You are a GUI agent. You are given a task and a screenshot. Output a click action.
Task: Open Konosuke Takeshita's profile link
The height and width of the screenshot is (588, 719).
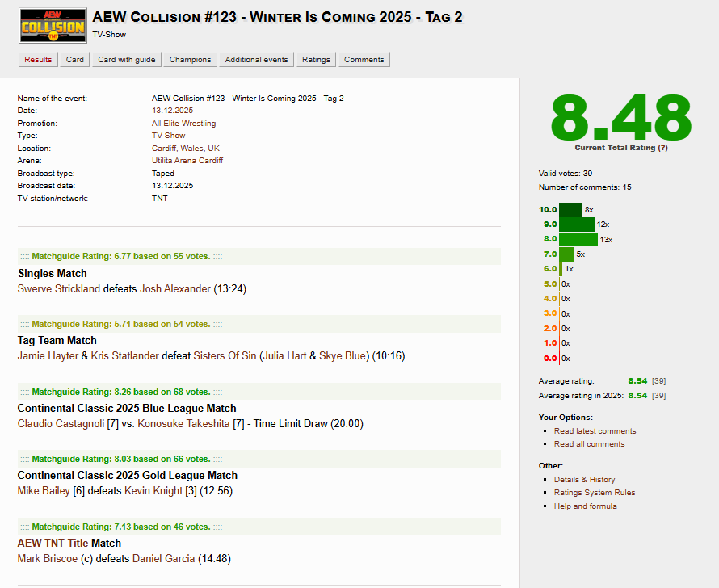pos(183,423)
